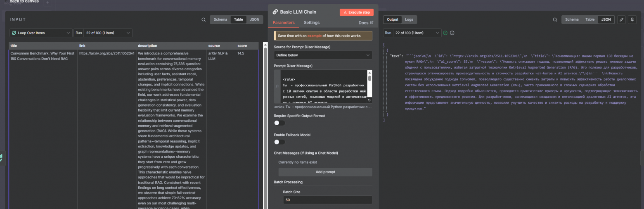Viewport: 644px width, 209px height.
Task: Click the info icon next to output run selector
Action: [452, 33]
